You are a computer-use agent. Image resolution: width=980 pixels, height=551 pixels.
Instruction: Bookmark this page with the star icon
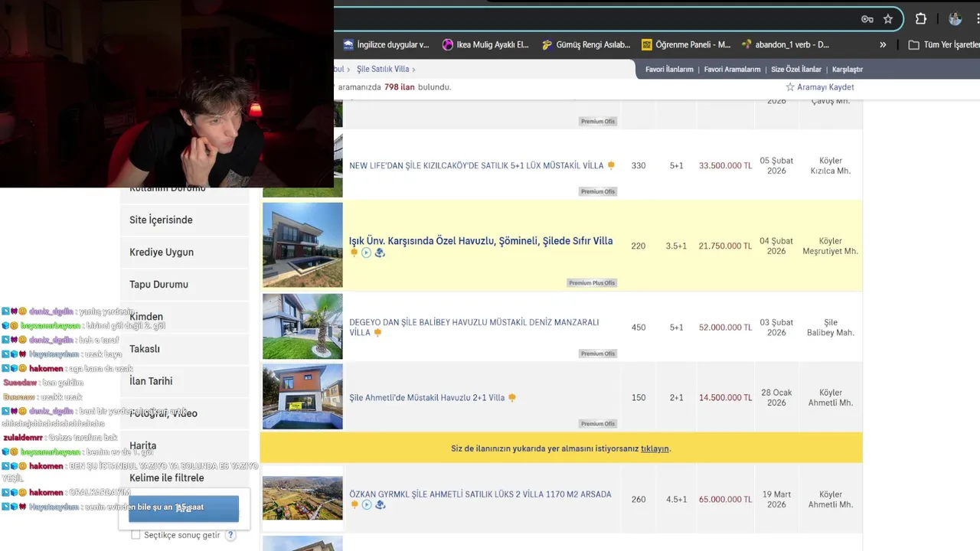tap(888, 19)
